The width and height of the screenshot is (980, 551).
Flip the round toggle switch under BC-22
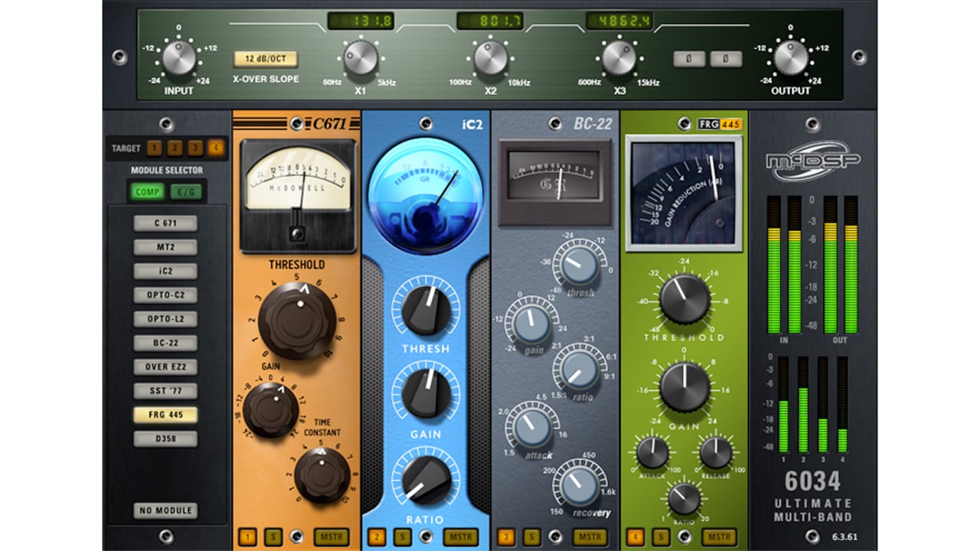coord(556,536)
